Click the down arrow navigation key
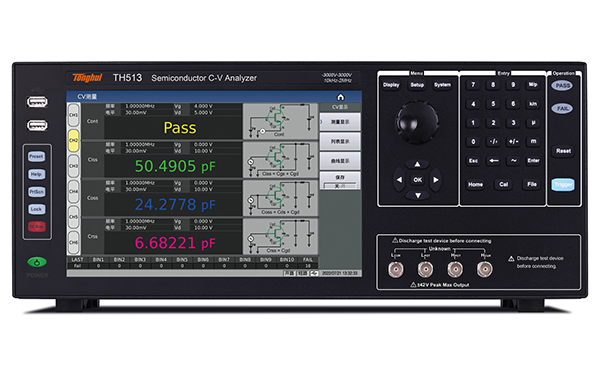 point(417,195)
